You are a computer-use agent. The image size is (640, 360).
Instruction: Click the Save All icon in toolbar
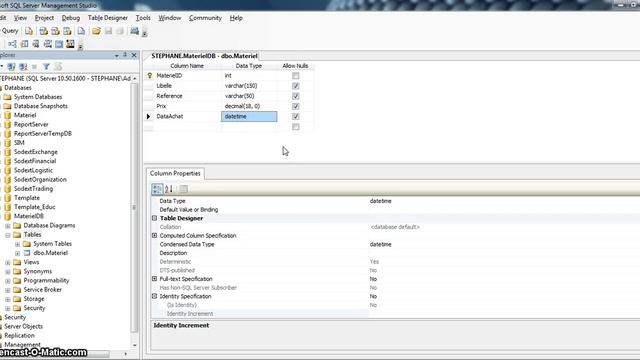click(x=120, y=31)
